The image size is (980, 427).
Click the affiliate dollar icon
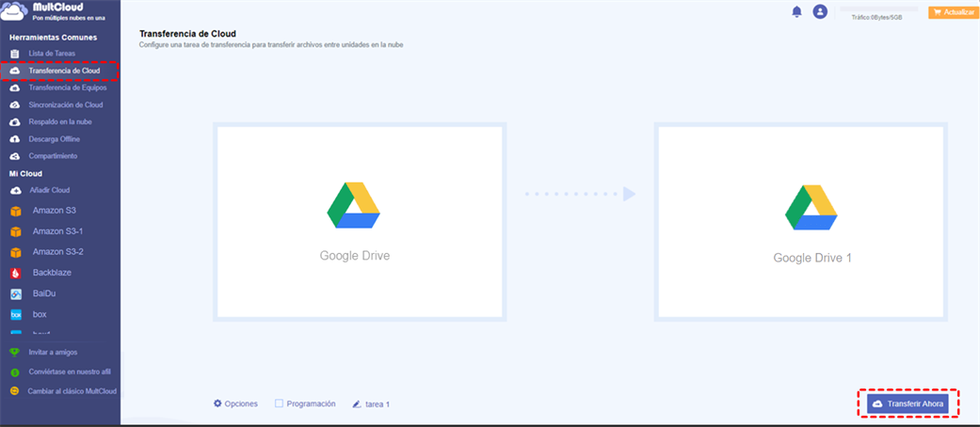(15, 372)
